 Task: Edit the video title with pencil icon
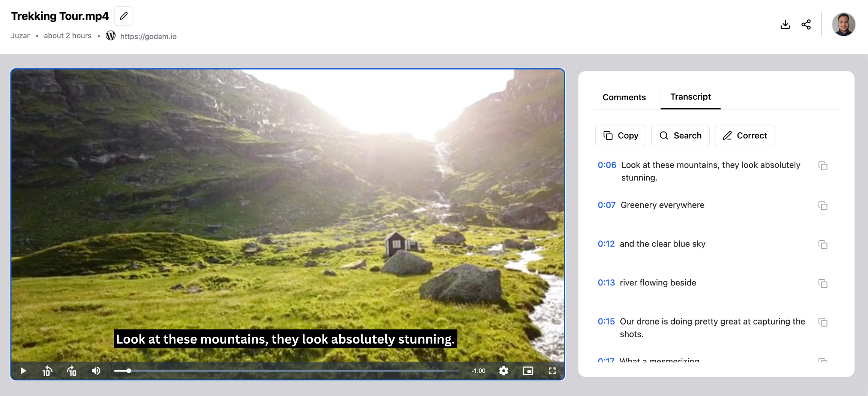(123, 16)
